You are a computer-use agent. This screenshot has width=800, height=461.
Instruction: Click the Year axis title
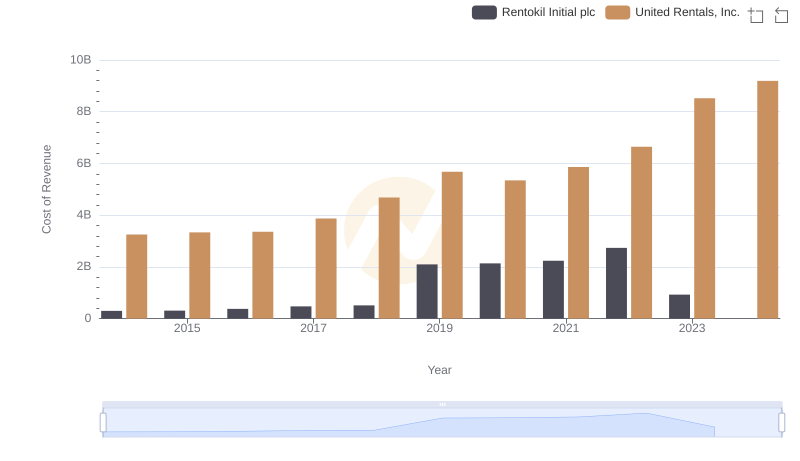coord(439,370)
